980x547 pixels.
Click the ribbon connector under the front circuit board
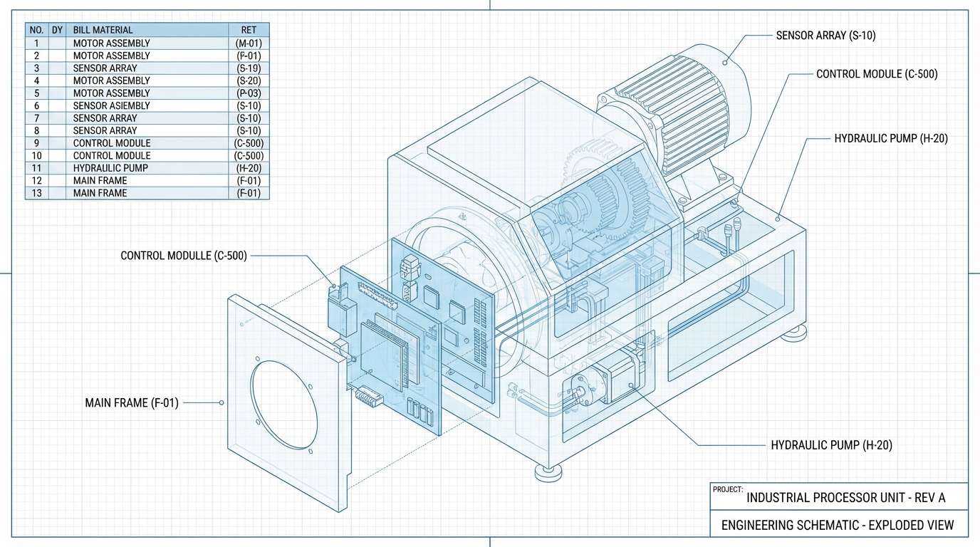click(366, 395)
